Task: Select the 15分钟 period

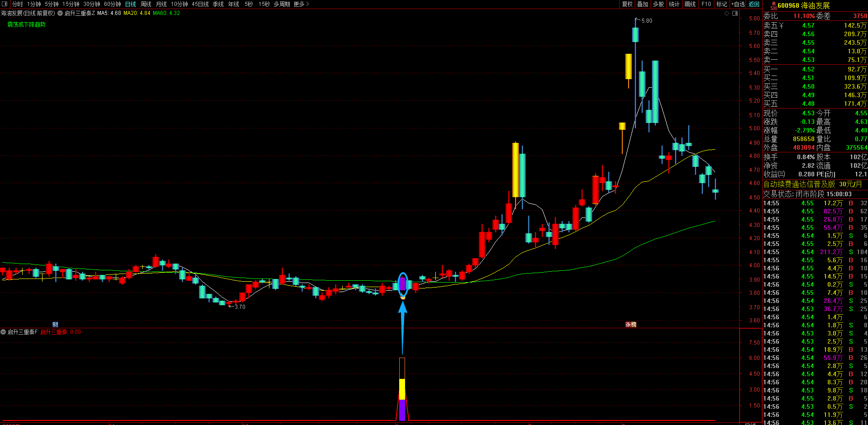Action: 71,4
